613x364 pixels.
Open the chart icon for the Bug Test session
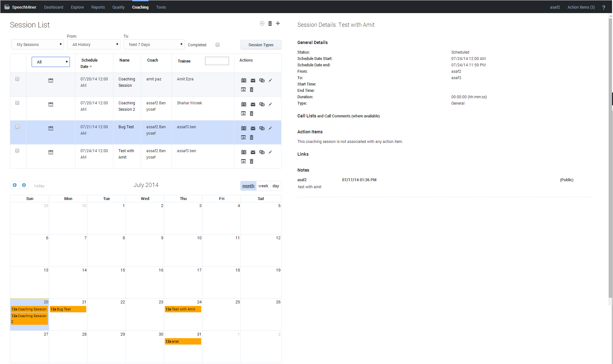pos(243,137)
